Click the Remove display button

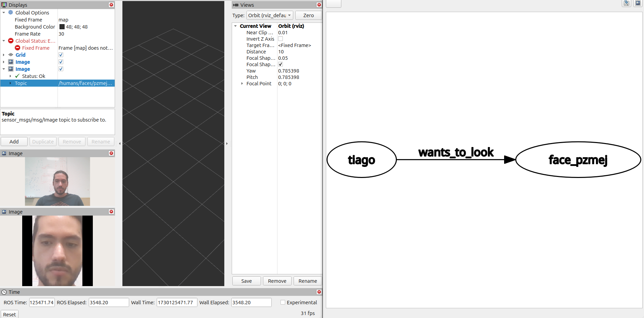tap(72, 141)
